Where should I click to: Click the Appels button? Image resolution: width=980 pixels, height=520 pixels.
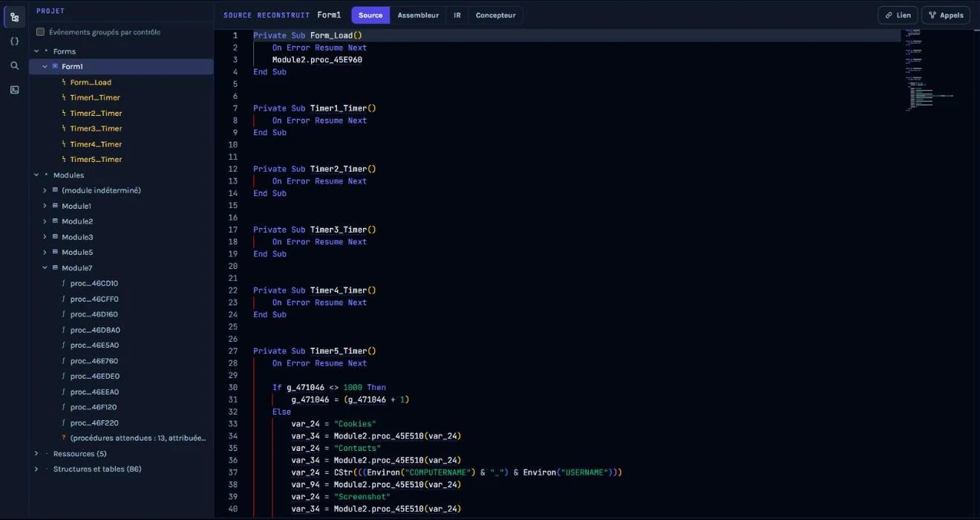point(946,15)
